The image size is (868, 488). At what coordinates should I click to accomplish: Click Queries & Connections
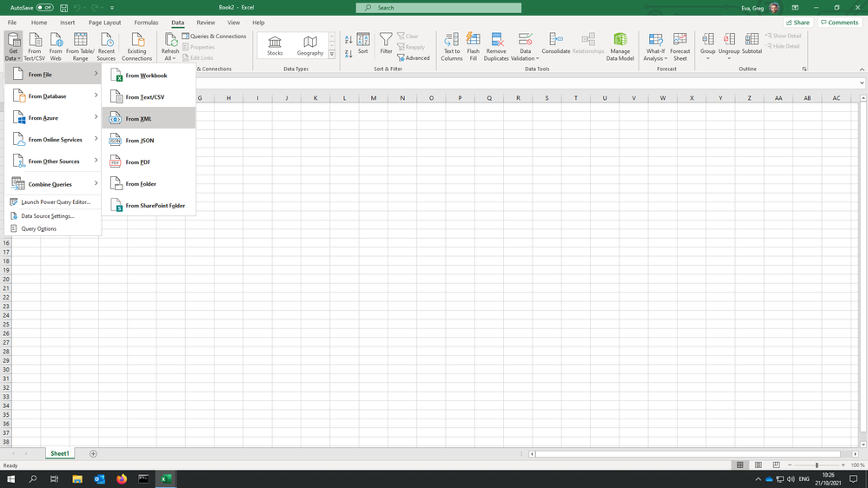215,36
